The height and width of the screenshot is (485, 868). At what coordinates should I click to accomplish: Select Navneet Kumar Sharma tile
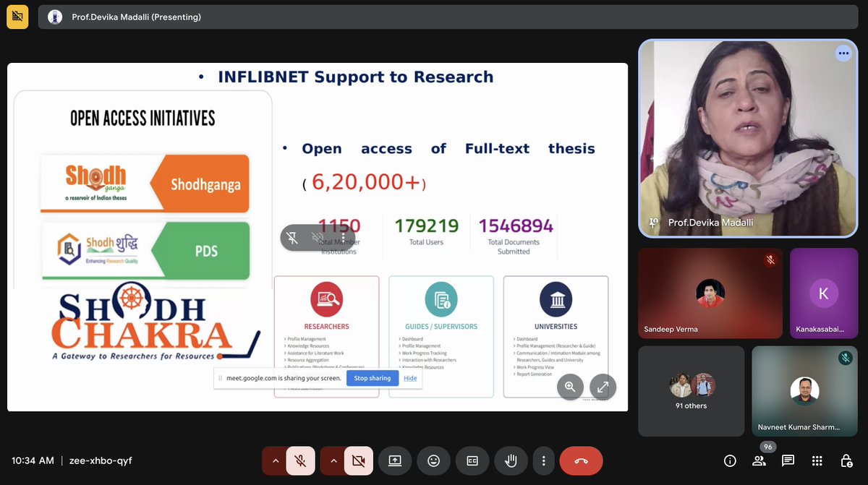804,391
